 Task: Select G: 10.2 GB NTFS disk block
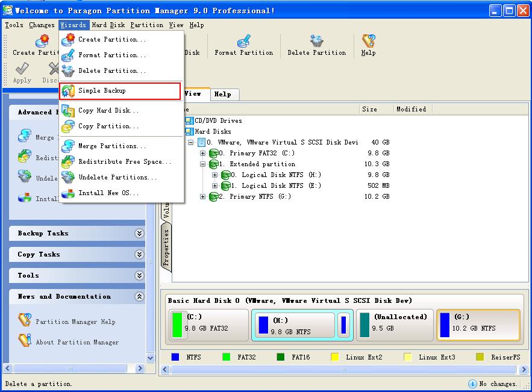pyautogui.click(x=478, y=325)
